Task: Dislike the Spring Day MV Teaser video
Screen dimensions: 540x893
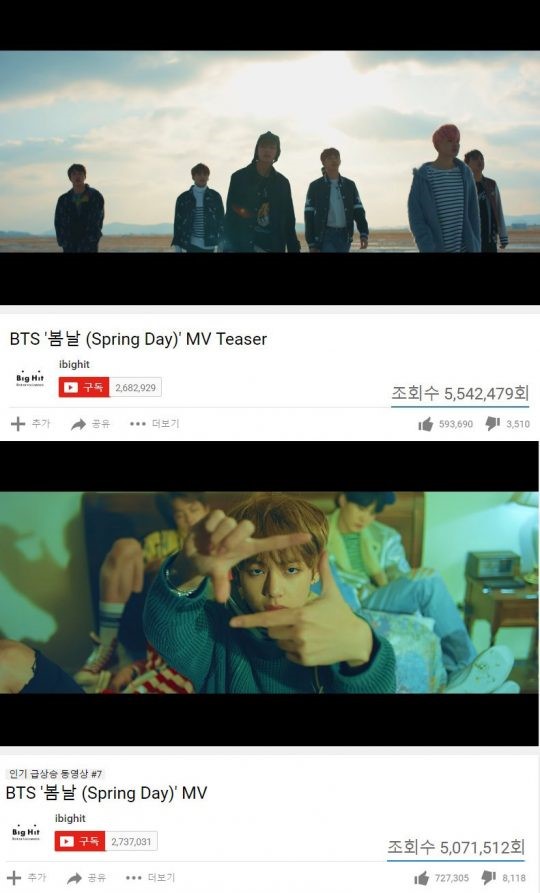Action: pos(493,424)
